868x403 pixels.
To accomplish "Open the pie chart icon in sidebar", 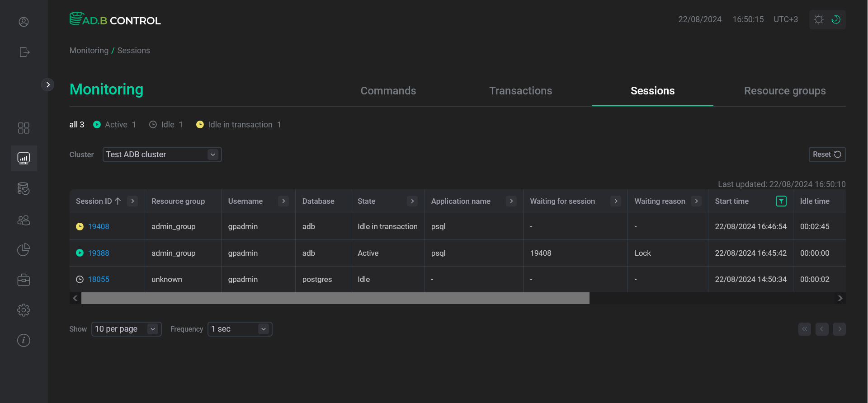I will (24, 249).
